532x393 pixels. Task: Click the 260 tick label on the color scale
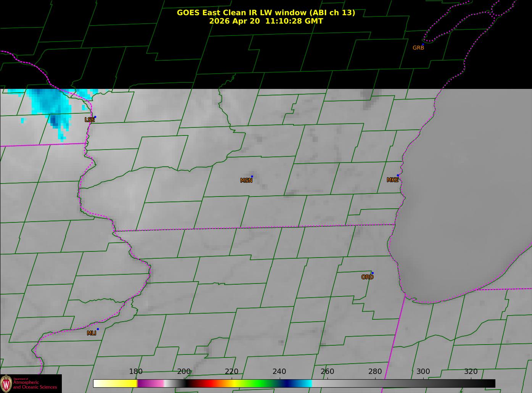pos(327,371)
